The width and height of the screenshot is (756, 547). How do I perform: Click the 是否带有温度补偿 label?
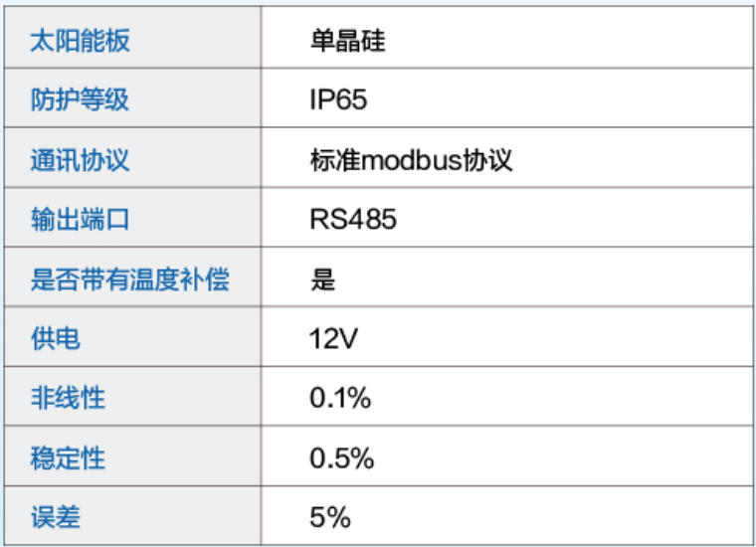pos(130,279)
